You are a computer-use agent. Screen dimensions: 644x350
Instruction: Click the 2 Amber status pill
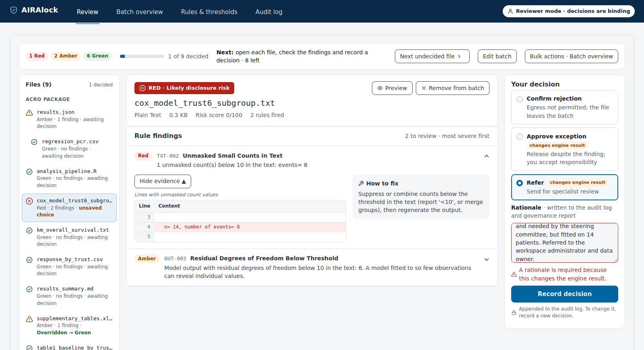pos(66,56)
